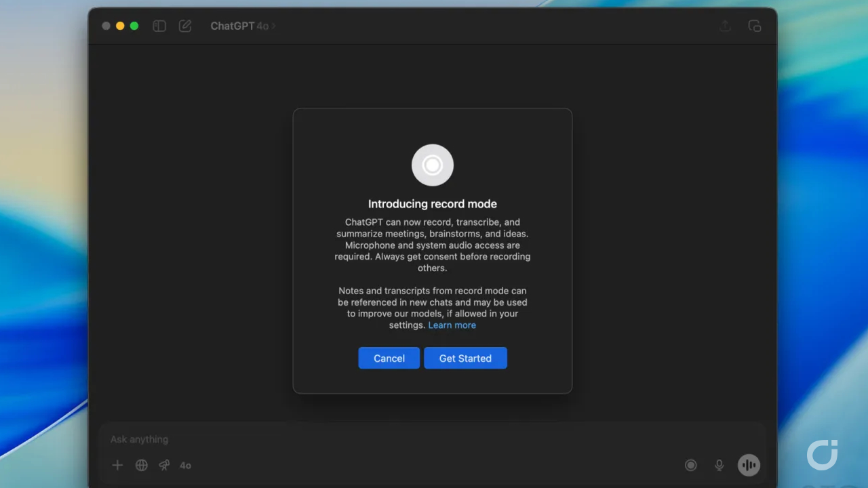Click the Cancel button

(389, 358)
